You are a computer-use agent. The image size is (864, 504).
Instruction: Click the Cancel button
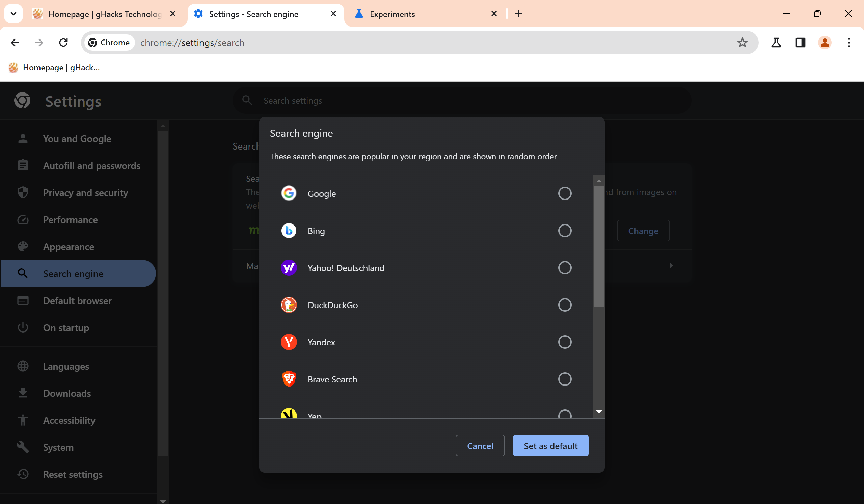point(480,446)
